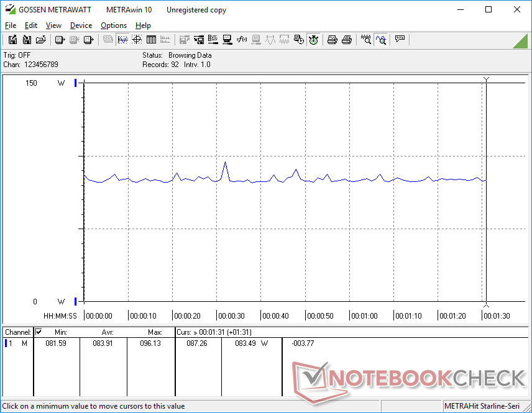Uncheck the Channel checkbox
532x413 pixels.
click(x=39, y=332)
